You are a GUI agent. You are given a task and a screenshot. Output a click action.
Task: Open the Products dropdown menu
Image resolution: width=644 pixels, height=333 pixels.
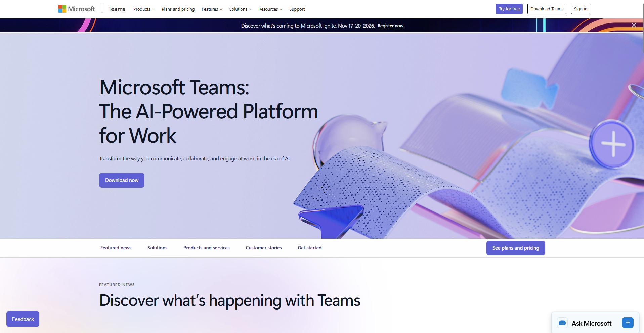[144, 9]
